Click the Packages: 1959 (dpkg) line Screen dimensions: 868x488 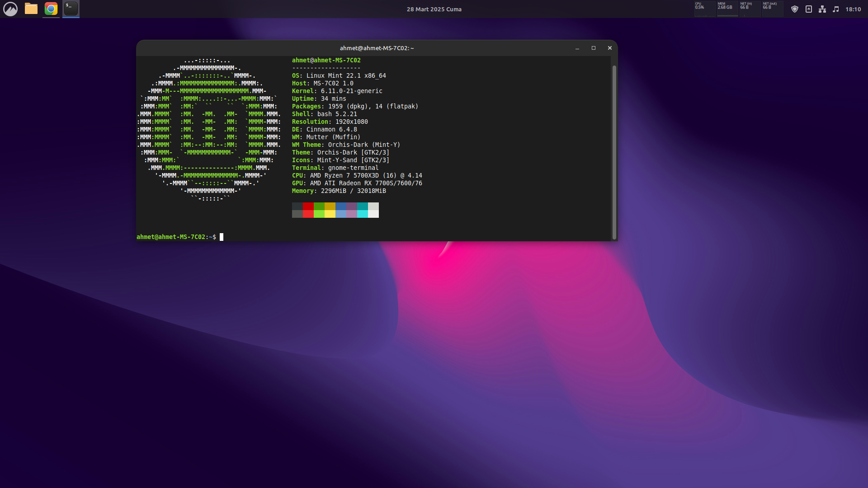355,106
